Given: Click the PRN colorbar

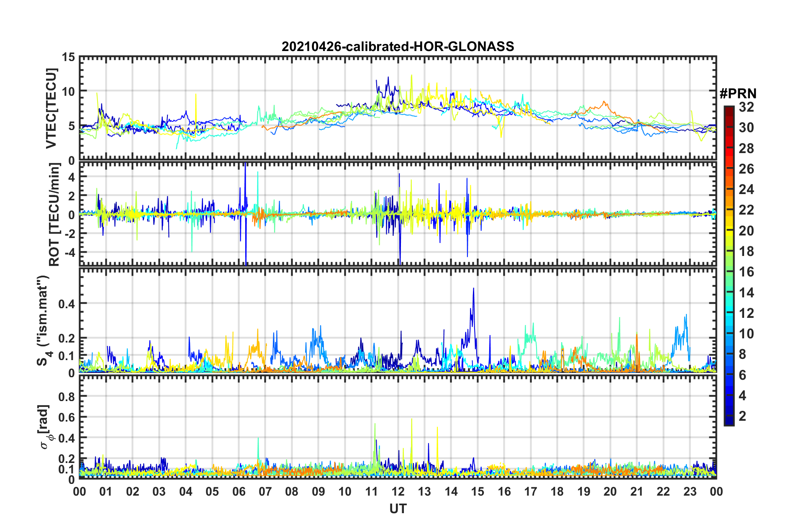Looking at the screenshot, I should (x=729, y=266).
